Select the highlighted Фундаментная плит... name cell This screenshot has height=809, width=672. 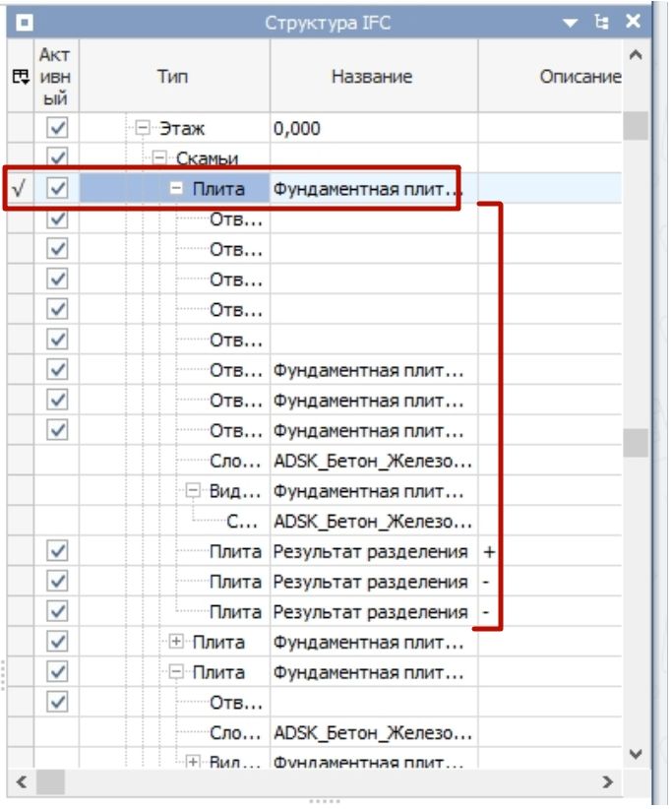pyautogui.click(x=368, y=189)
